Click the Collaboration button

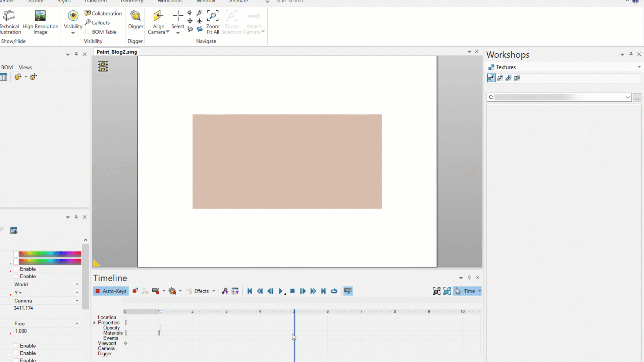[103, 13]
